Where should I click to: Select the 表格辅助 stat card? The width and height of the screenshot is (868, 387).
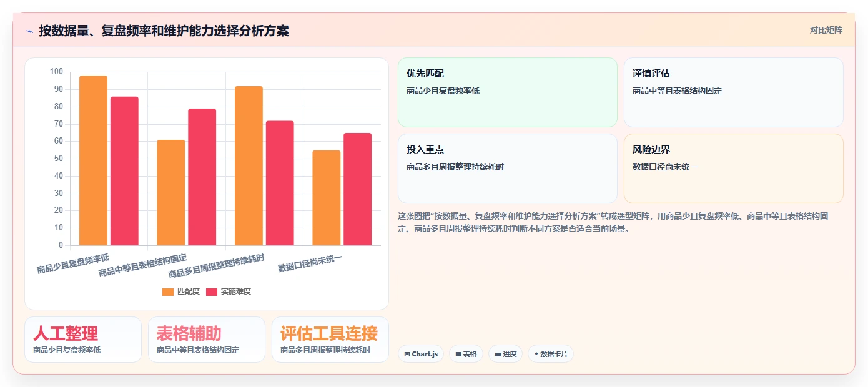click(x=207, y=340)
